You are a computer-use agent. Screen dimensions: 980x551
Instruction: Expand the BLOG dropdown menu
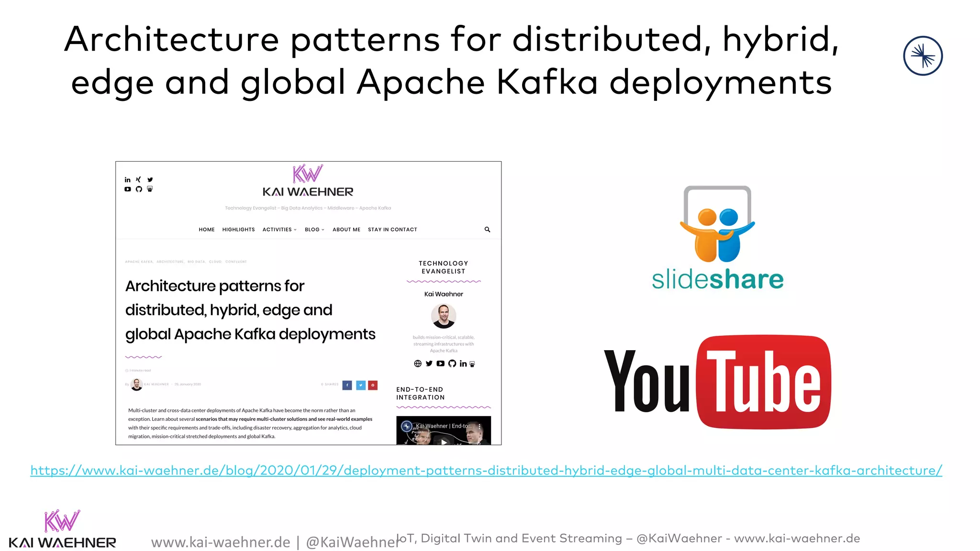pyautogui.click(x=314, y=230)
